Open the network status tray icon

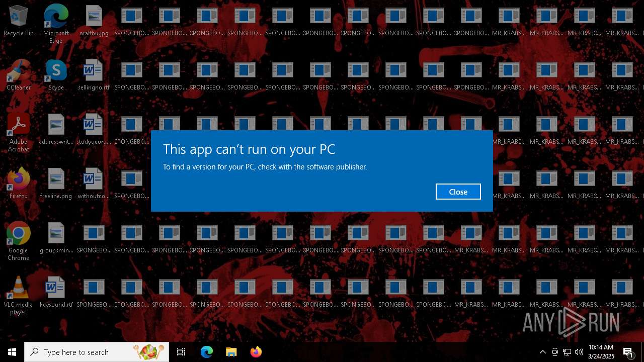567,352
